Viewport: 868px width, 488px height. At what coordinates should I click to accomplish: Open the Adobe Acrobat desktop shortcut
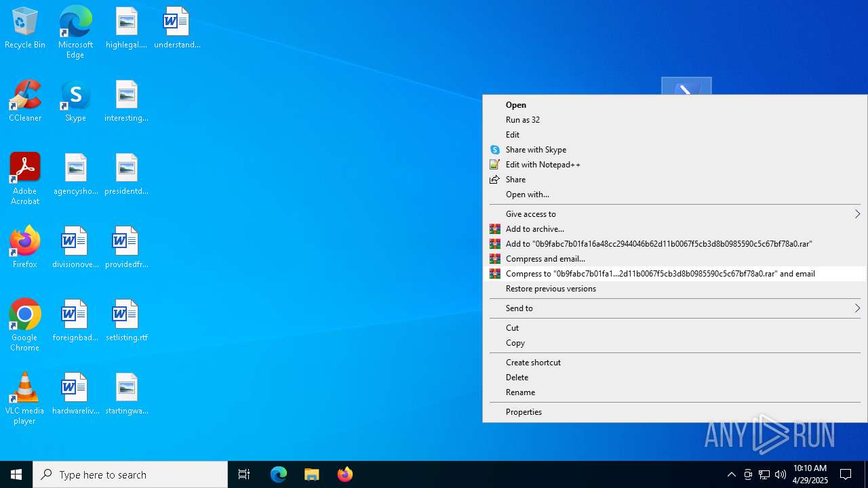25,179
